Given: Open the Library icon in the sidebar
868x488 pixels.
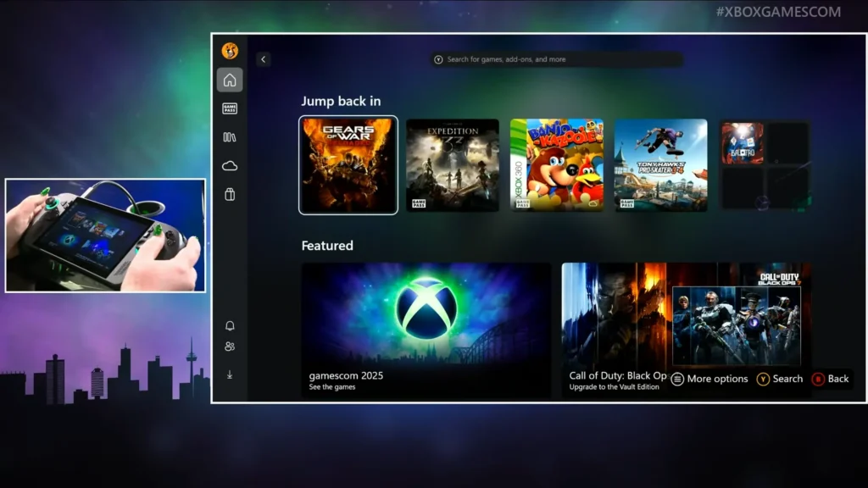Looking at the screenshot, I should [229, 136].
